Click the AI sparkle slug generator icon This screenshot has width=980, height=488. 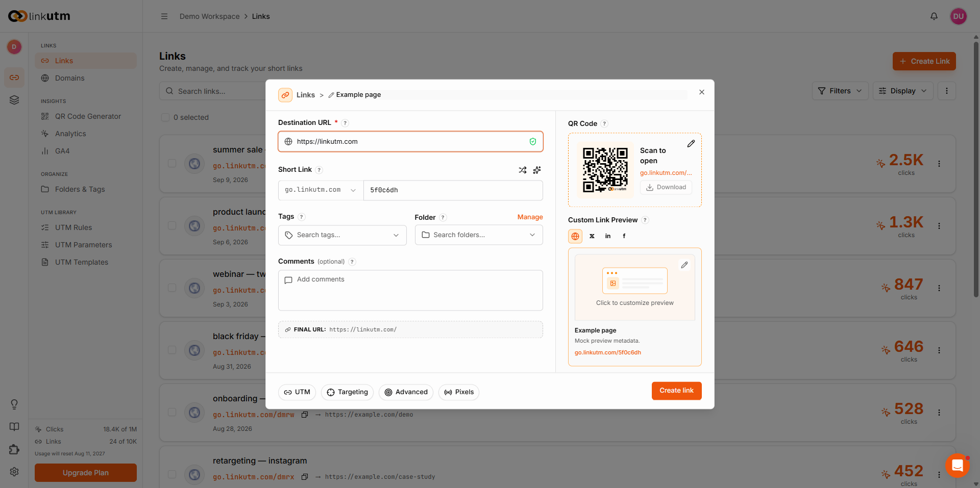pyautogui.click(x=537, y=170)
